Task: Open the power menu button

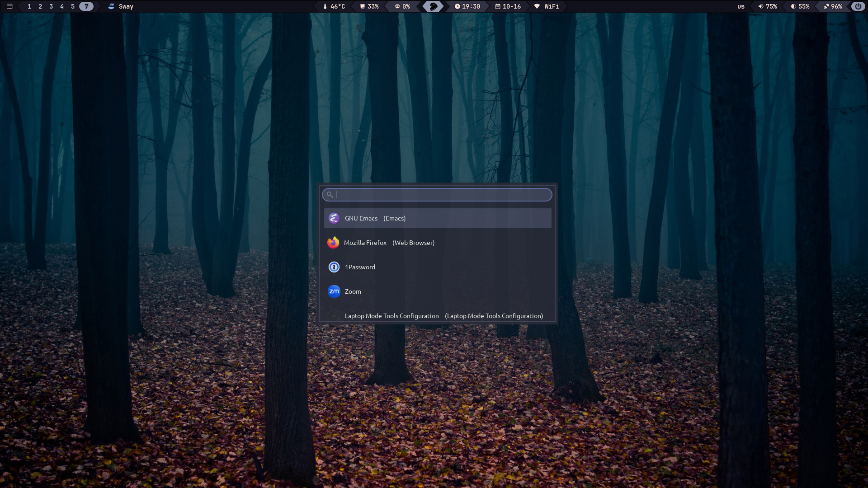Action: 858,6
